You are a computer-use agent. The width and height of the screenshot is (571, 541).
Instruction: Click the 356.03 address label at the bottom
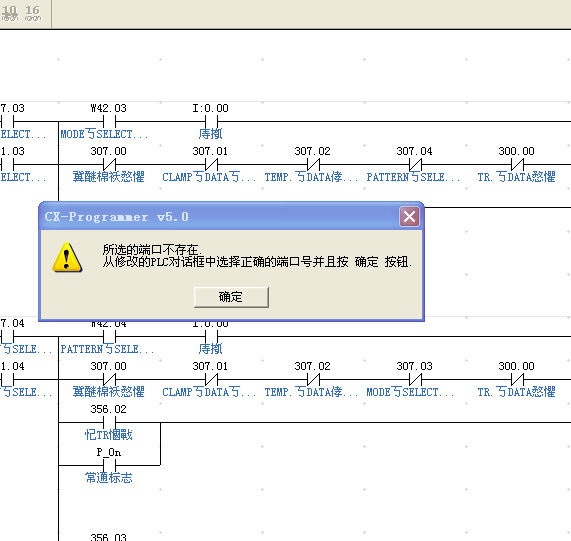tap(109, 537)
